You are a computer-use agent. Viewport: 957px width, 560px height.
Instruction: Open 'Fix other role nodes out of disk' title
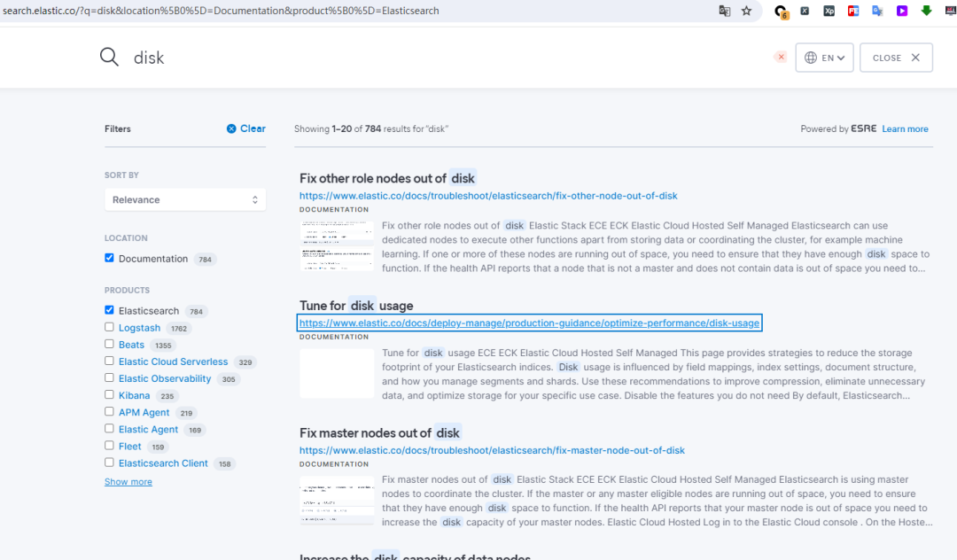coord(387,178)
